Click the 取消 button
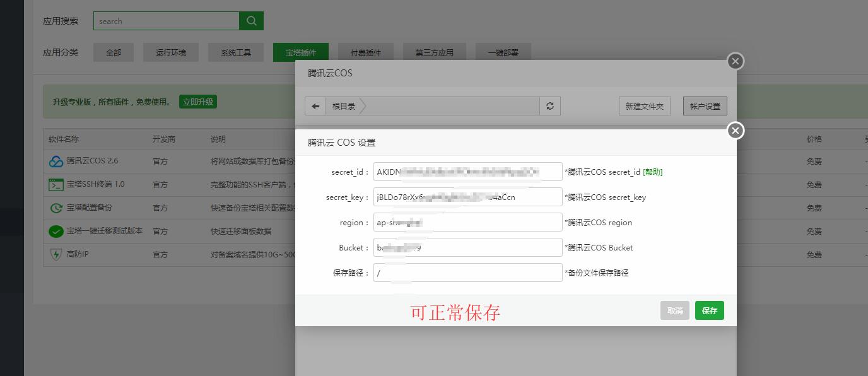Screen dimensions: 868x376 pyautogui.click(x=675, y=310)
